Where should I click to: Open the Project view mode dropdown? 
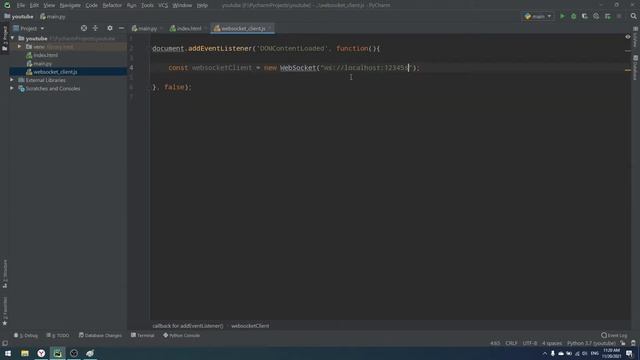(29, 29)
